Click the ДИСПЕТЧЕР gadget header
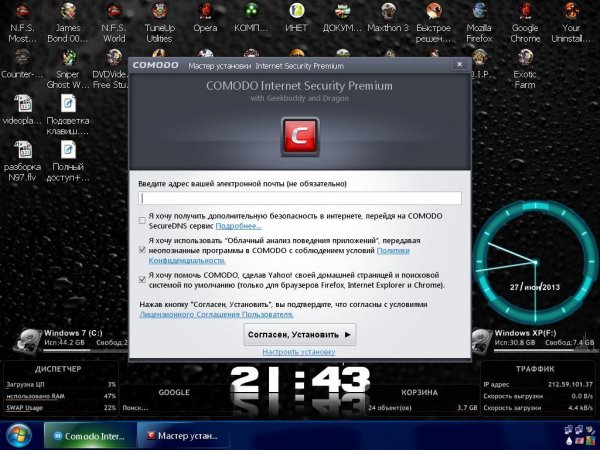This screenshot has width=600, height=450. coord(58,369)
